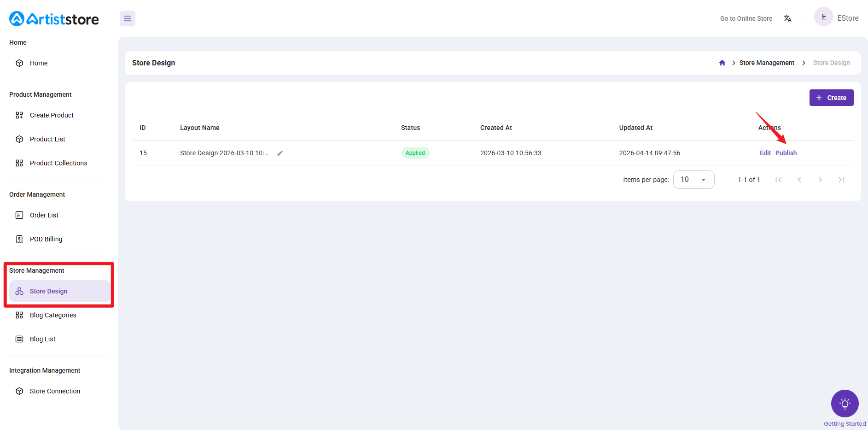
Task: Click Edit for layout 15
Action: [x=765, y=153]
